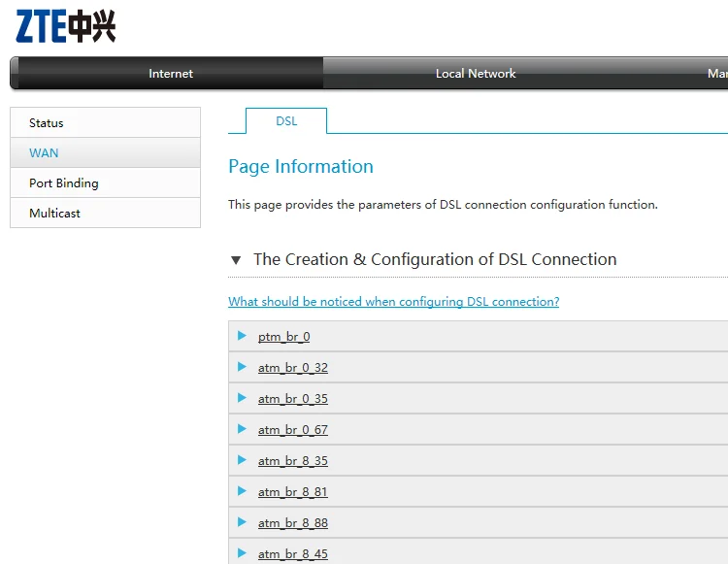Click the ZTE logo
The height and width of the screenshot is (564, 728).
66,26
